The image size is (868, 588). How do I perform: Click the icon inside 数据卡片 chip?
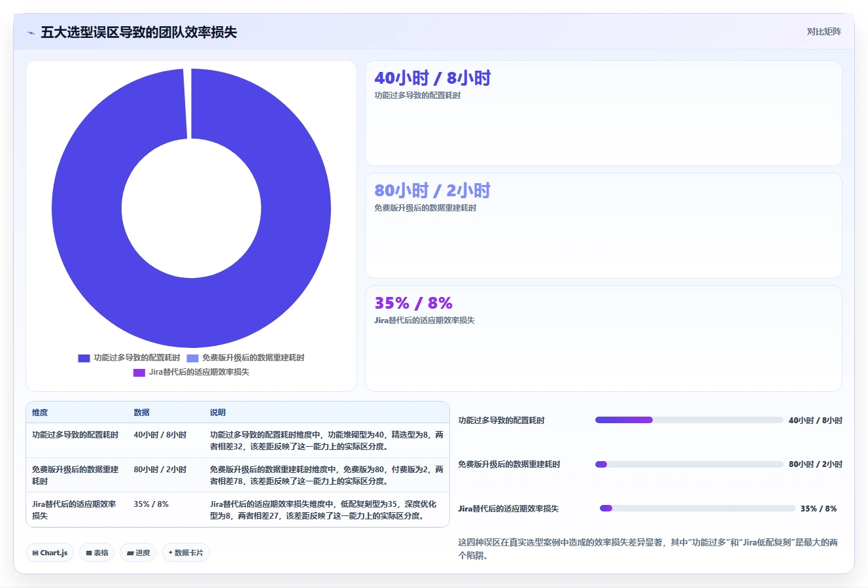pos(171,553)
